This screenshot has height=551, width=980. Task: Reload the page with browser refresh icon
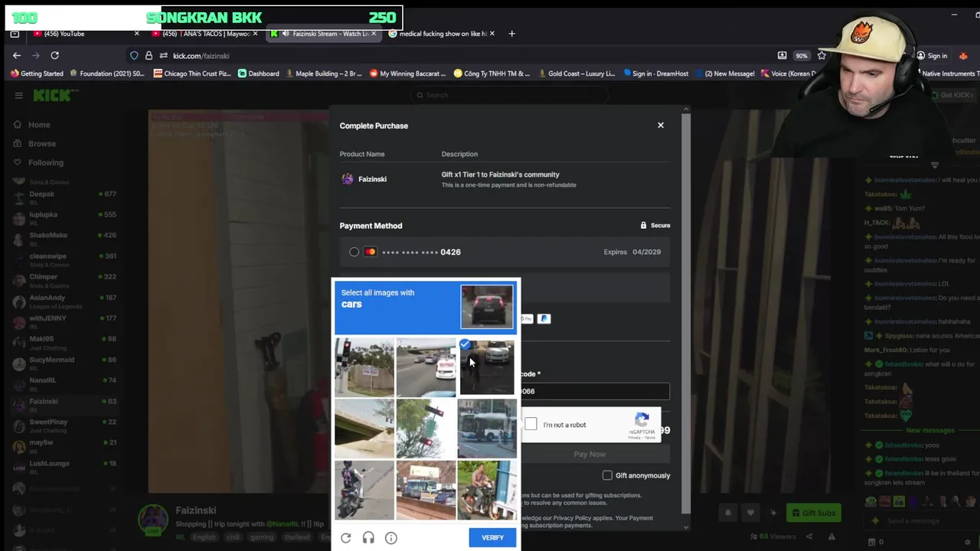pos(54,55)
